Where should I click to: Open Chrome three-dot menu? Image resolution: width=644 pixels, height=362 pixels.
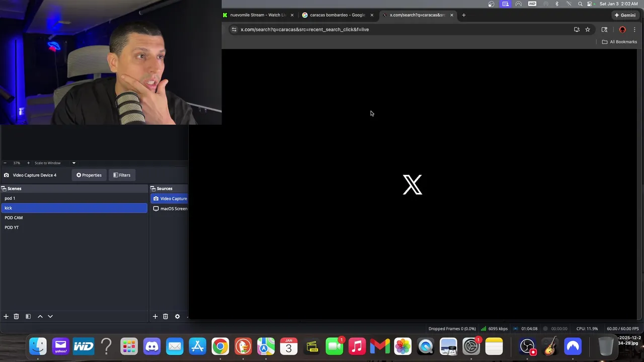tap(634, 30)
